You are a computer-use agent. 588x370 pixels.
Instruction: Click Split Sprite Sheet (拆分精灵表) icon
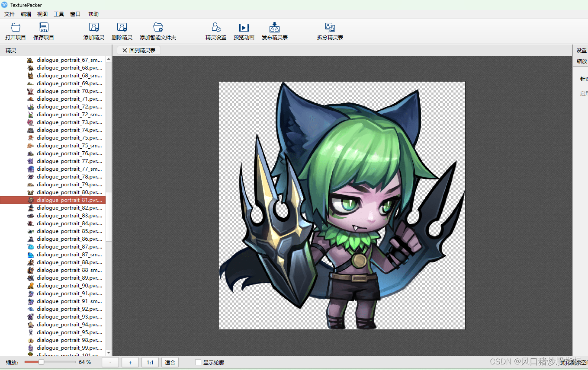[x=330, y=28]
